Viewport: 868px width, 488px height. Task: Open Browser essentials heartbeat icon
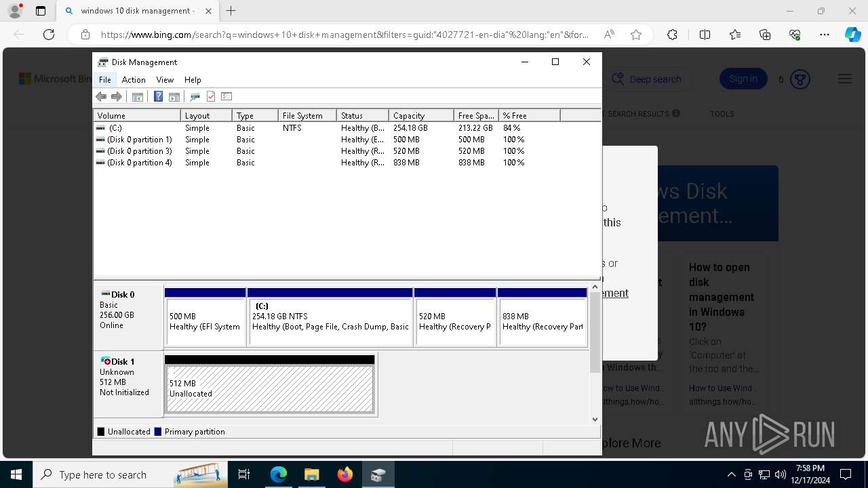point(795,35)
